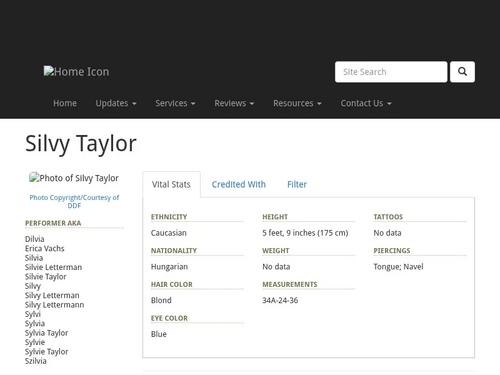Click the alias Silvie Taylor
The width and height of the screenshot is (500, 375).
click(x=46, y=276)
